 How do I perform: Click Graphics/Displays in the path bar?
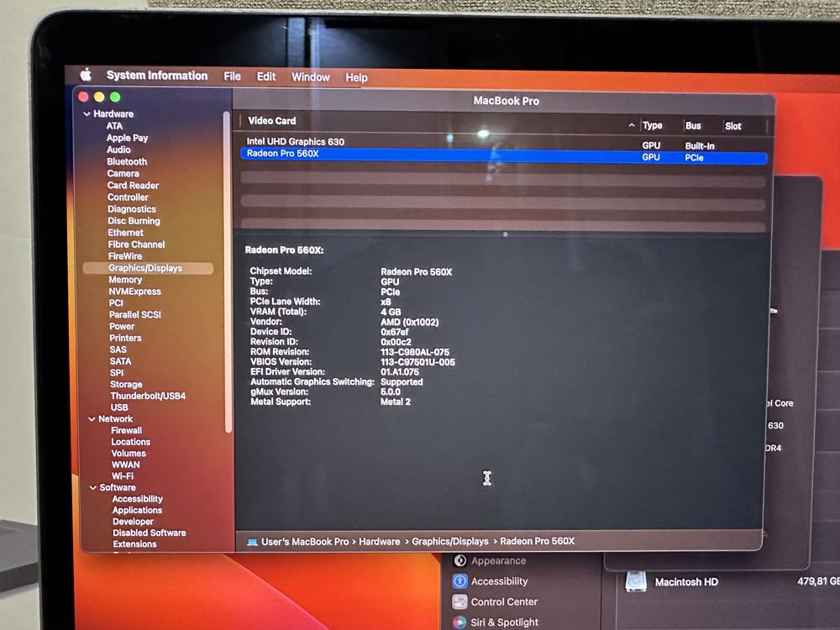tap(450, 542)
